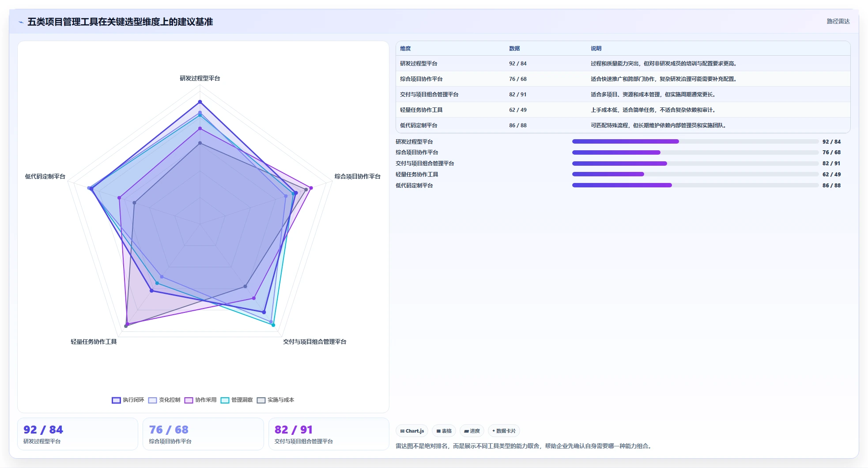Click the description starting 可匹配特殊流程
This screenshot has height=468, width=868.
coord(658,126)
